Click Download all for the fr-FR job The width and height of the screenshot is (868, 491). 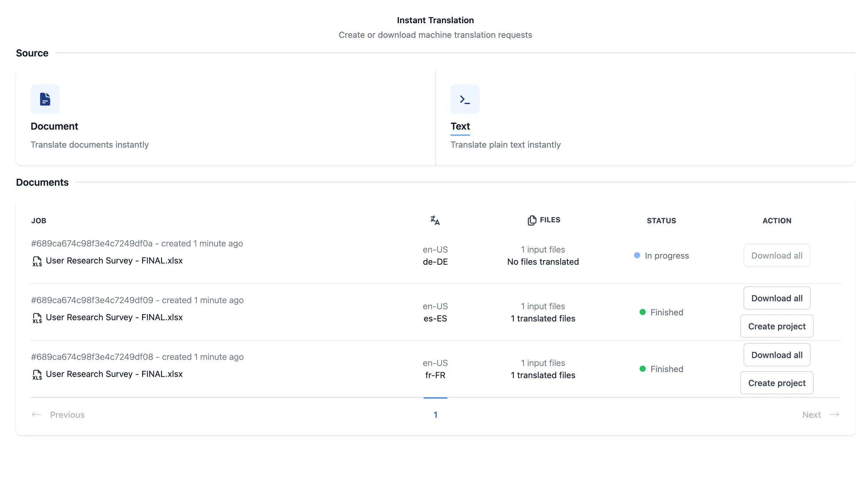(x=777, y=355)
